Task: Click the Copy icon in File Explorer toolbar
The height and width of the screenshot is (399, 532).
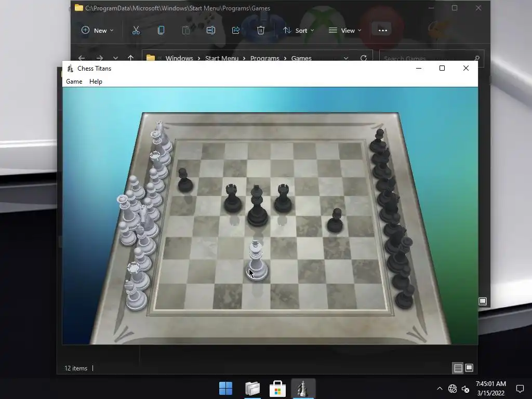Action: click(x=161, y=31)
